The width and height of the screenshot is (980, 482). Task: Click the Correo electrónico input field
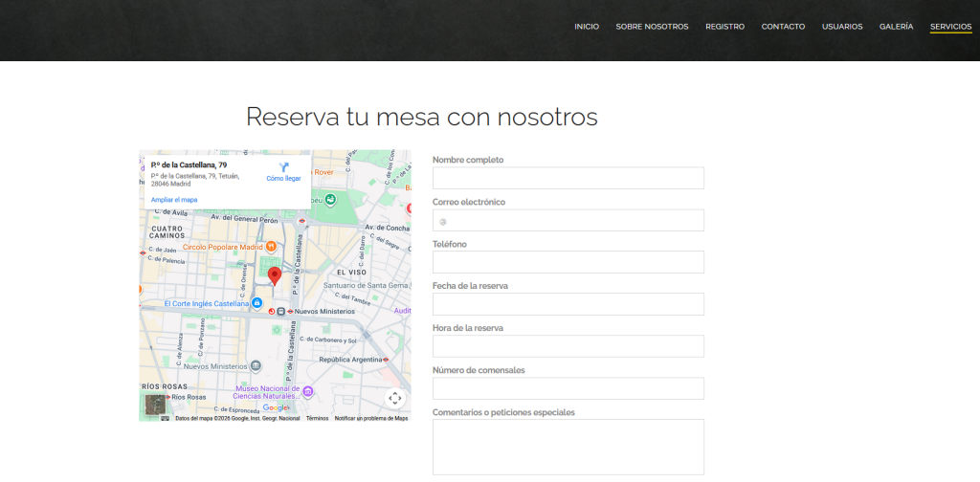point(568,220)
